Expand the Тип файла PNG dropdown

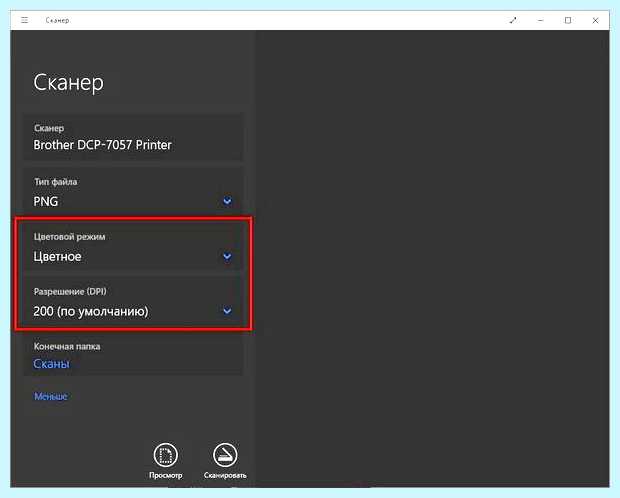tap(133, 191)
